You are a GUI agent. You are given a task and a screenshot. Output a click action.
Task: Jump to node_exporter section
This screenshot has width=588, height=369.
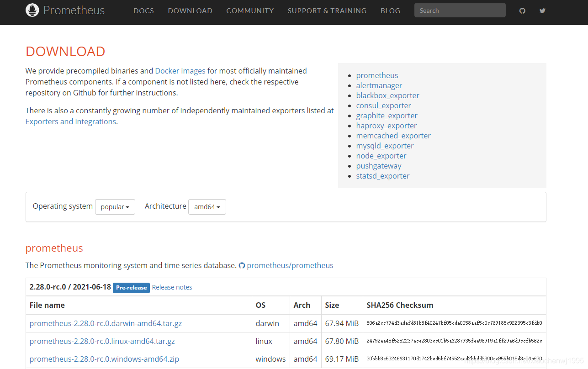(381, 156)
